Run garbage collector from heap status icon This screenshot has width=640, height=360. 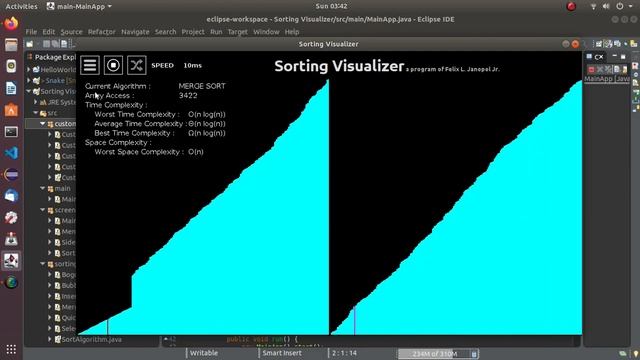(x=473, y=354)
